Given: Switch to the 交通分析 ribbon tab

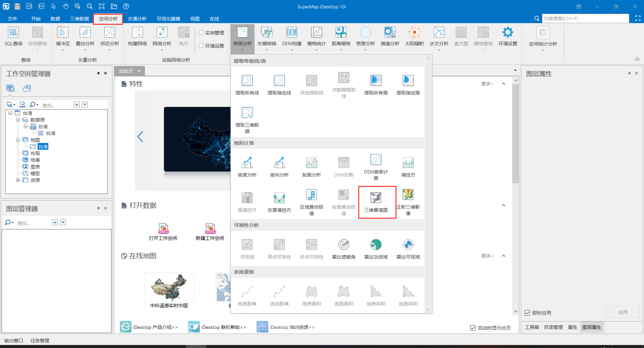Looking at the screenshot, I should tap(137, 19).
